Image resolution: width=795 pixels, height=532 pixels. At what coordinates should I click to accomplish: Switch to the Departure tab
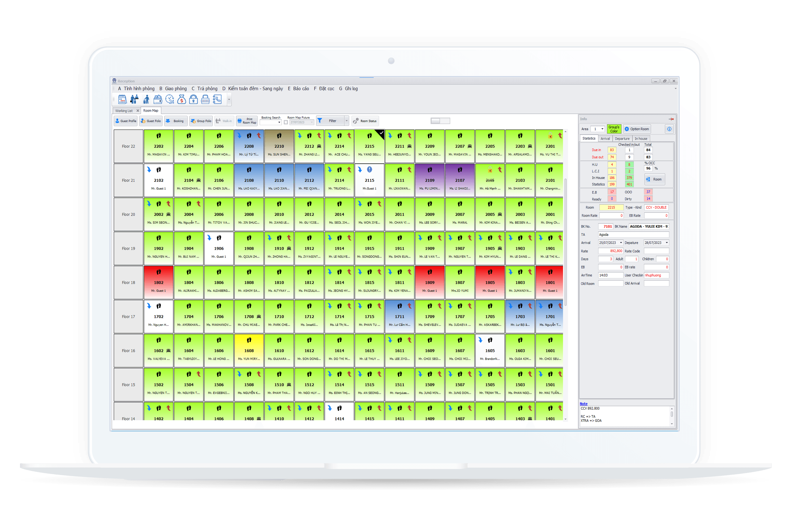tap(622, 138)
